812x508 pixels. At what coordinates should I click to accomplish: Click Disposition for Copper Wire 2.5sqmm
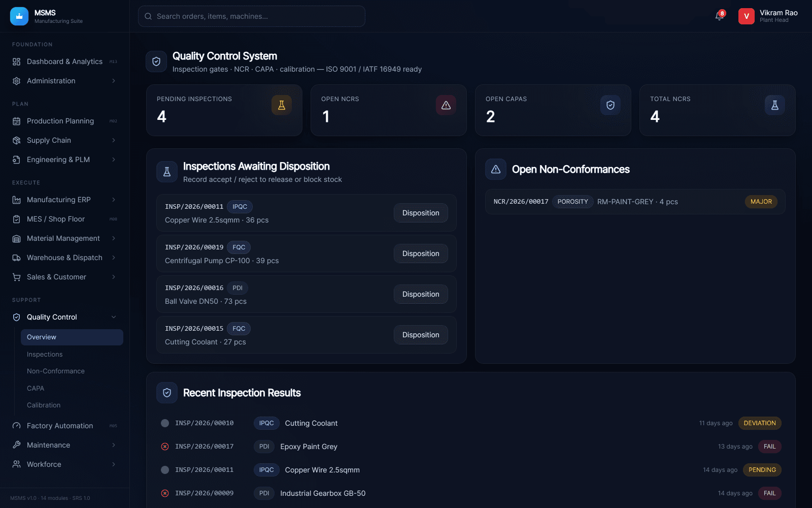421,213
